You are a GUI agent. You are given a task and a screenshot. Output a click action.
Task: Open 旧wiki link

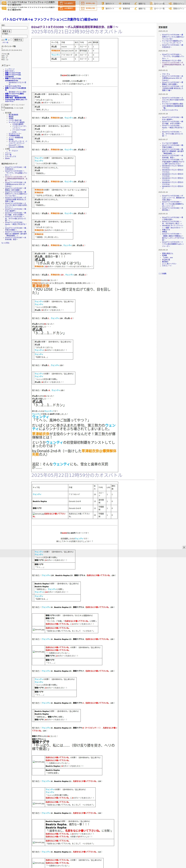[7, 158]
